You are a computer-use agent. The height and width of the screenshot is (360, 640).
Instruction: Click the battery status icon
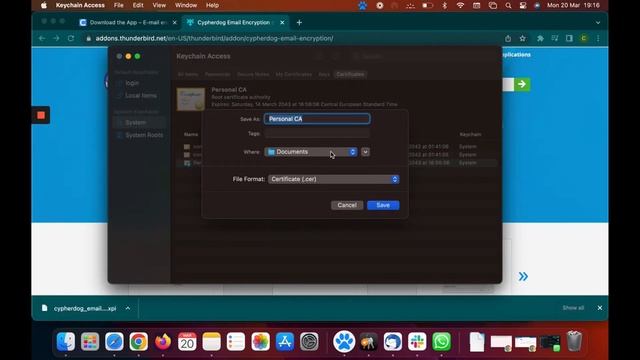point(427,5)
